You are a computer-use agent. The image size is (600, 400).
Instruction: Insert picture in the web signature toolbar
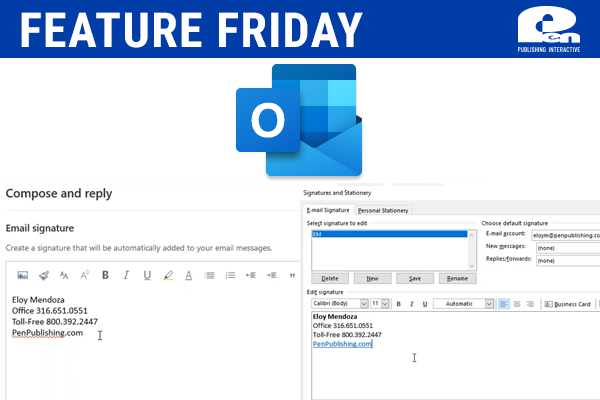(23, 275)
